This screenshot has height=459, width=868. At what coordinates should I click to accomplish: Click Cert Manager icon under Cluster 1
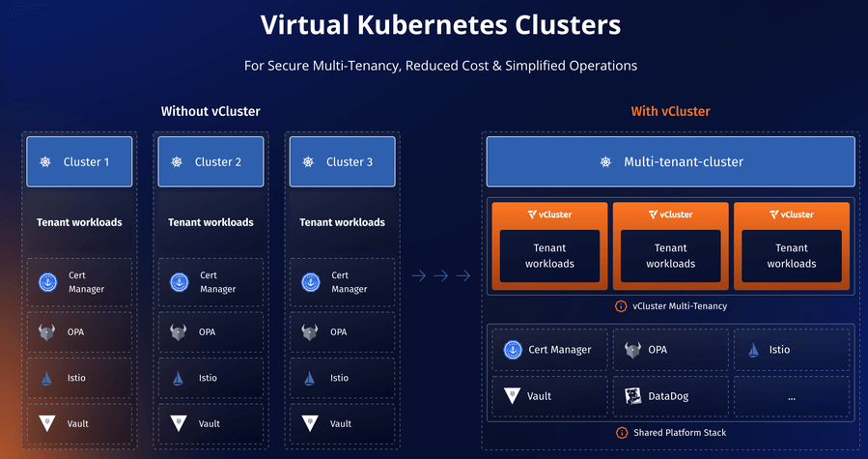[47, 282]
